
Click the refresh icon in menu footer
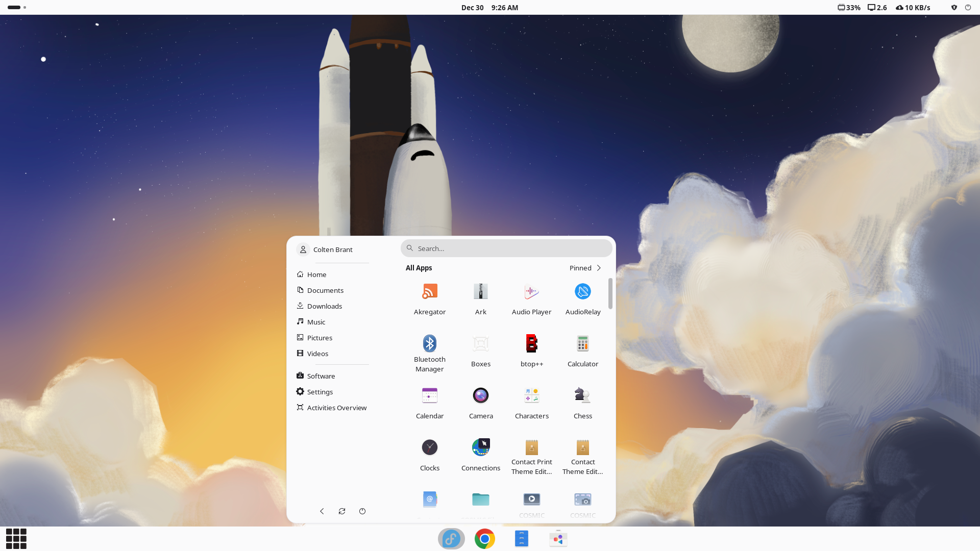[342, 511]
